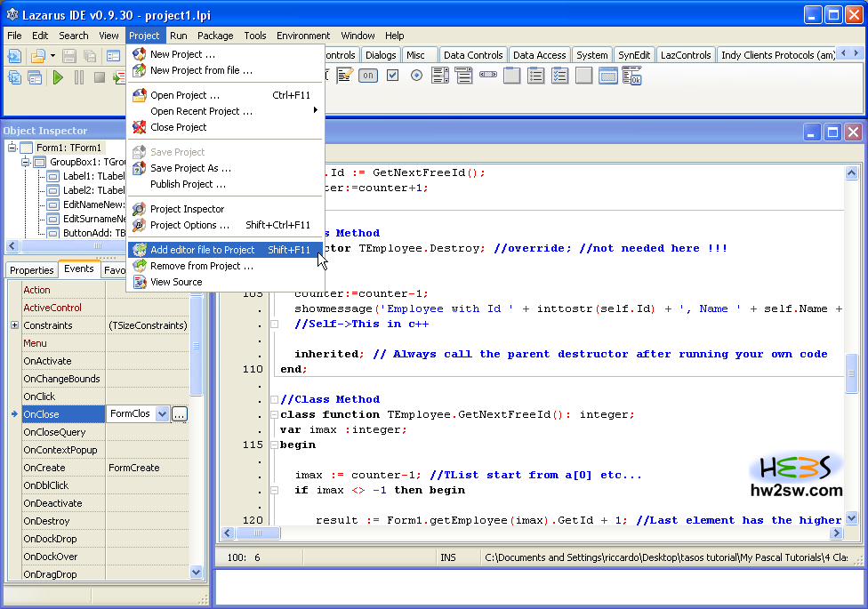Click the editor vertical scrollbar down arrow
Screen dimensions: 868x609
point(851,518)
